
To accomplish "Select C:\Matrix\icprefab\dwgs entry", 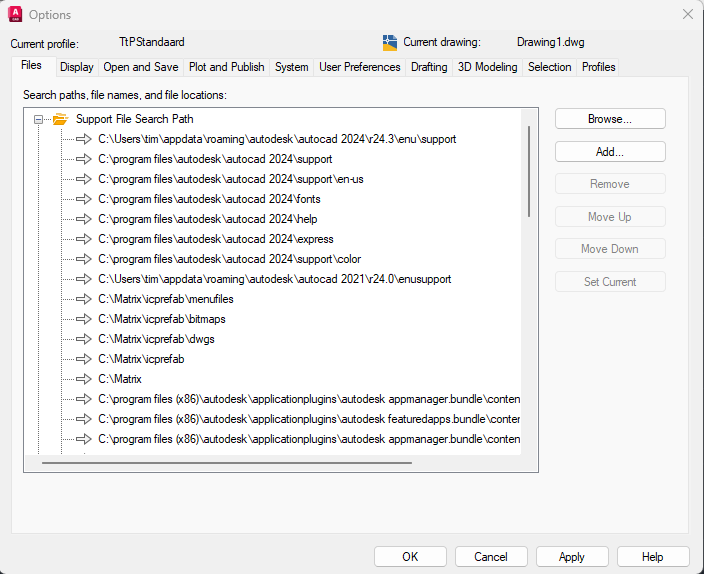I will click(156, 339).
